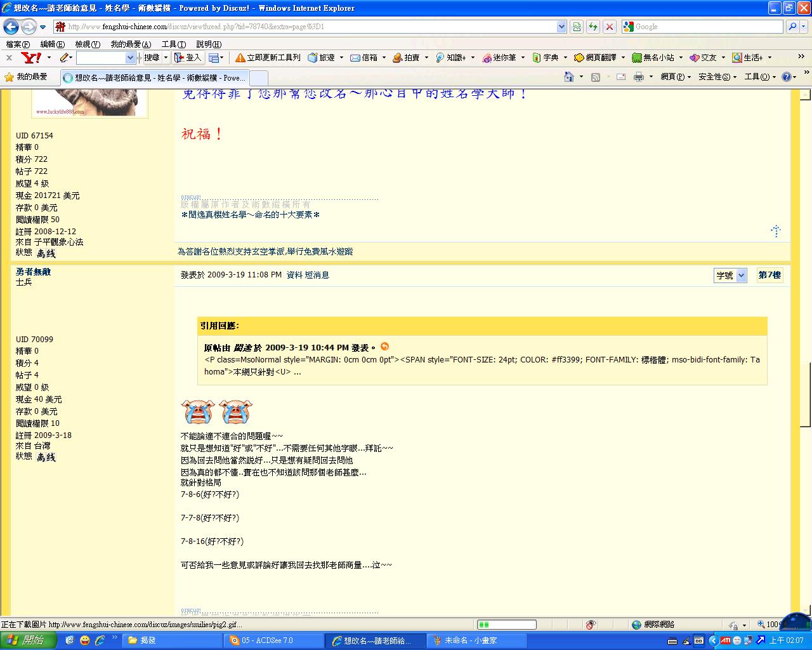Viewport: 812px width, 650px height.
Task: Open the 安全性 dropdown menu
Action: point(717,77)
